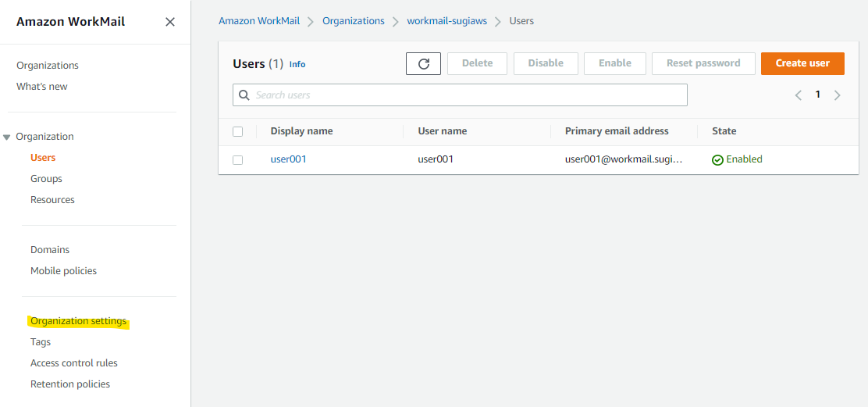Click the Create user button
The image size is (868, 407).
point(802,63)
